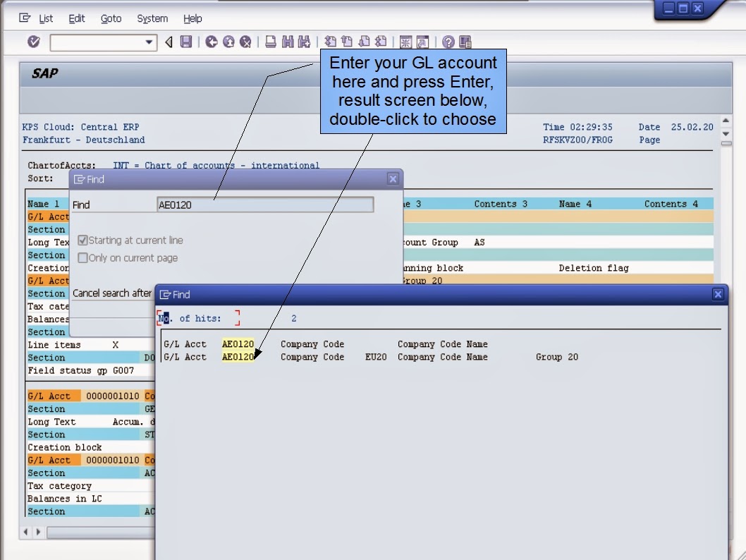Click horizontal scrollbar left arrow
Image resolution: width=746 pixels, height=560 pixels.
[25, 532]
